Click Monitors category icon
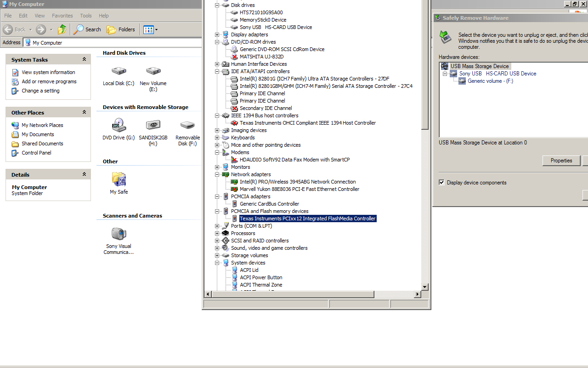 tap(226, 167)
